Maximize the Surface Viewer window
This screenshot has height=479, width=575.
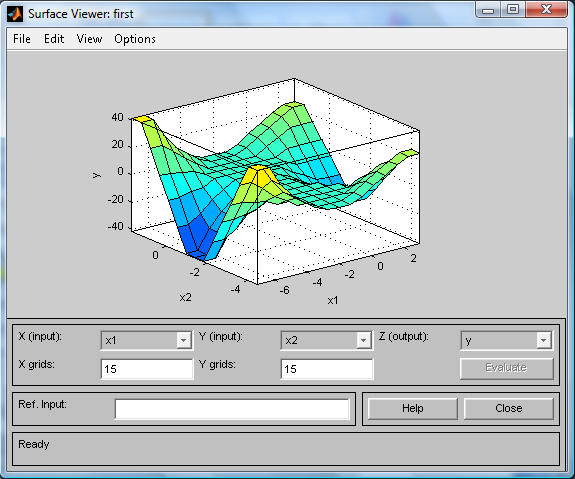click(513, 9)
